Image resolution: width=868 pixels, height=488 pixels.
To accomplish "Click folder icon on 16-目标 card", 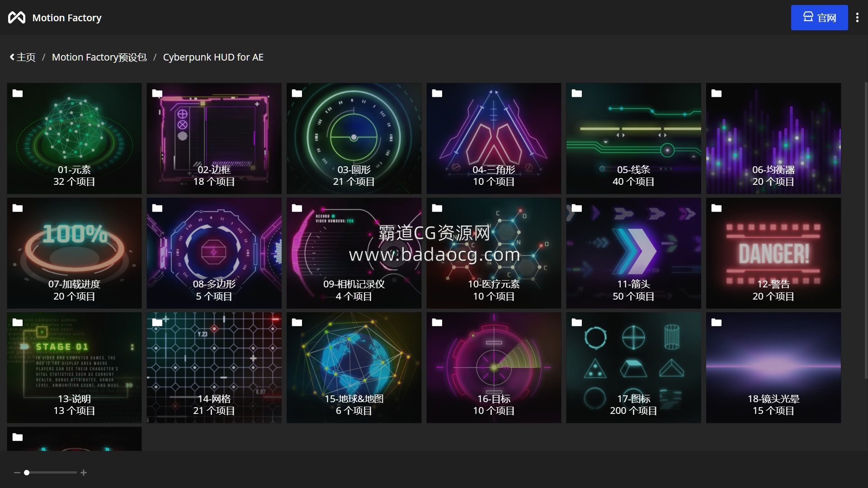I will tap(437, 323).
